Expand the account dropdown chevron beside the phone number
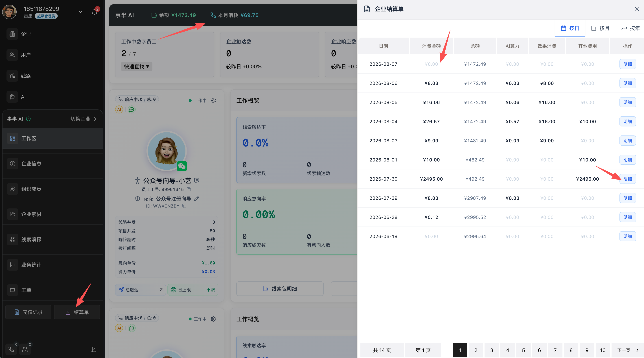Image resolution: width=644 pixels, height=358 pixels. point(80,12)
